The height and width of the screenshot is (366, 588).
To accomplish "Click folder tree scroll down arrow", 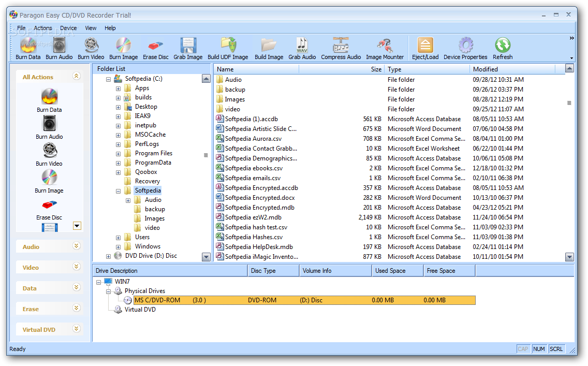I will pyautogui.click(x=206, y=257).
